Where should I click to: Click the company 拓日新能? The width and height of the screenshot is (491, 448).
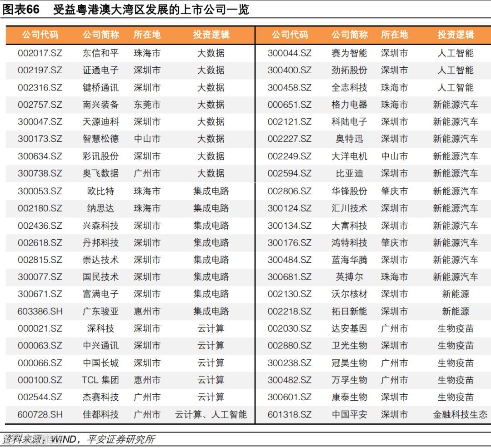(349, 311)
